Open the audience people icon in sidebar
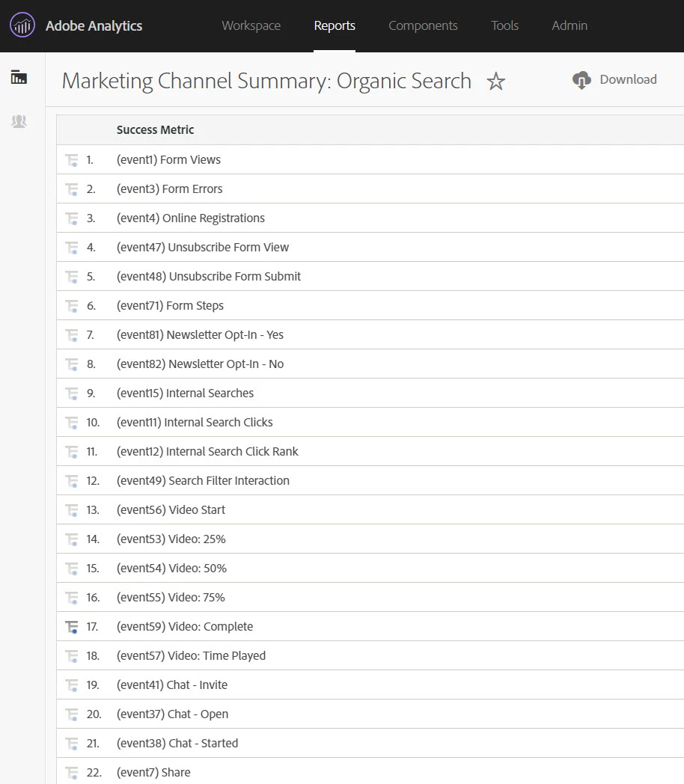The width and height of the screenshot is (684, 784). 19,121
